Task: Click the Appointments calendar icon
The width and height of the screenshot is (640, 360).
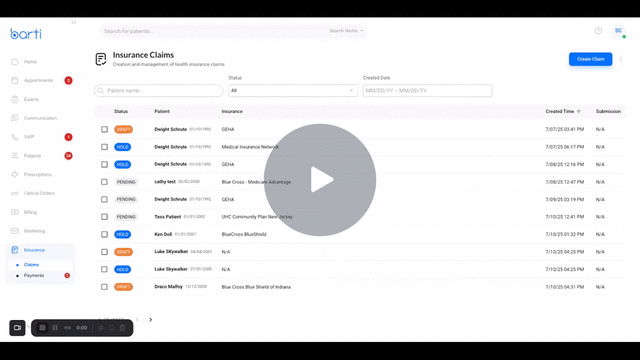Action: (x=15, y=80)
